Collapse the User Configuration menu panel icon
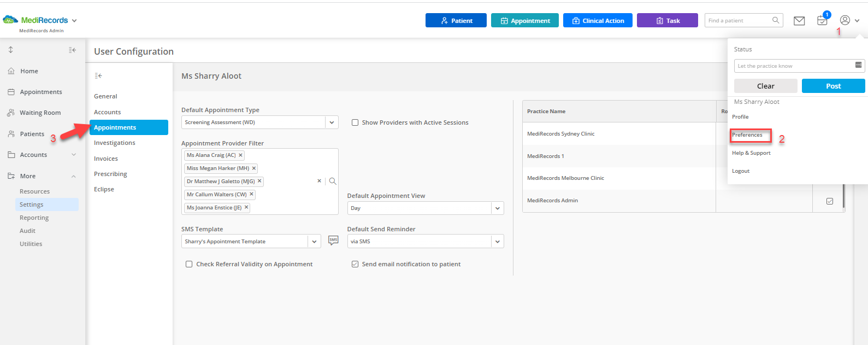 pos(98,76)
